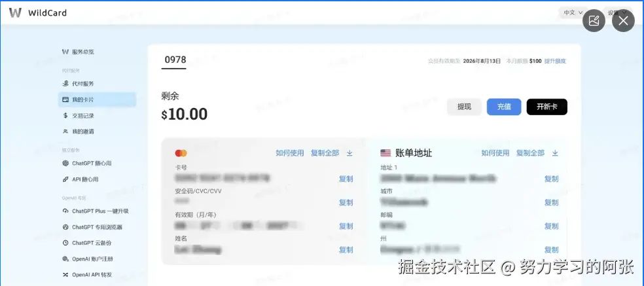Click the image edit icon at top right
Screen dimensions: 644x286
(x=594, y=20)
